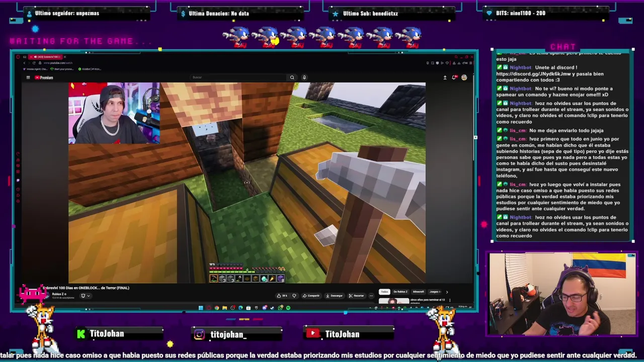
Task: Reload the page with the browser refresh icon
Action: coord(34,63)
